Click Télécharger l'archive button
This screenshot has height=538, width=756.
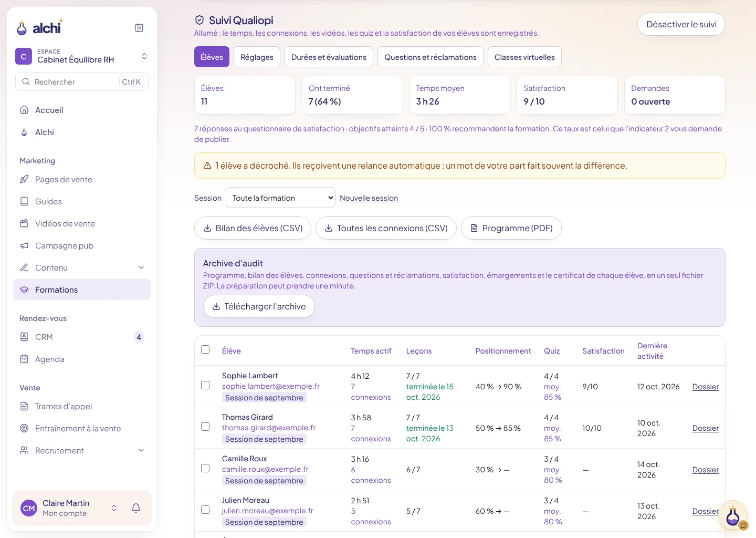(x=259, y=306)
